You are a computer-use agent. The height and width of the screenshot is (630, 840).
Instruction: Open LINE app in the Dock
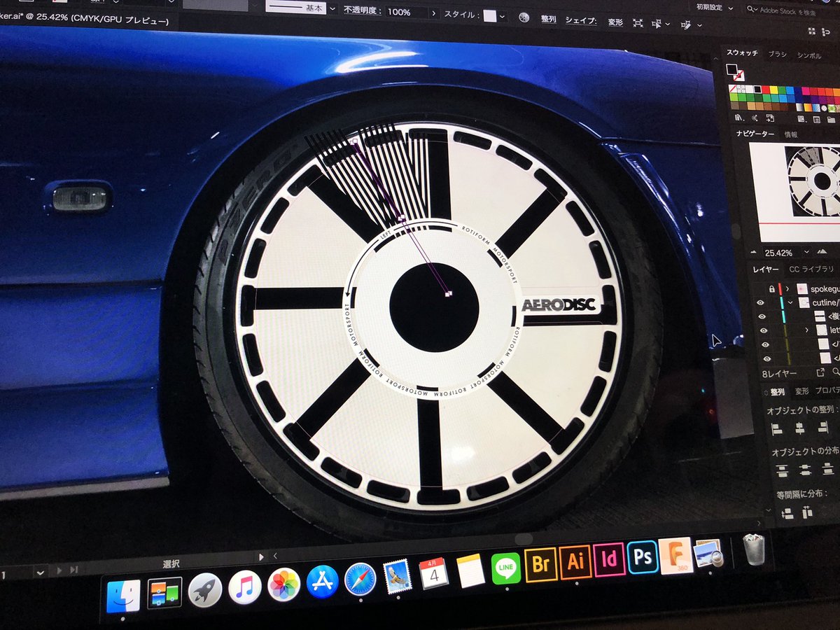pos(506,568)
